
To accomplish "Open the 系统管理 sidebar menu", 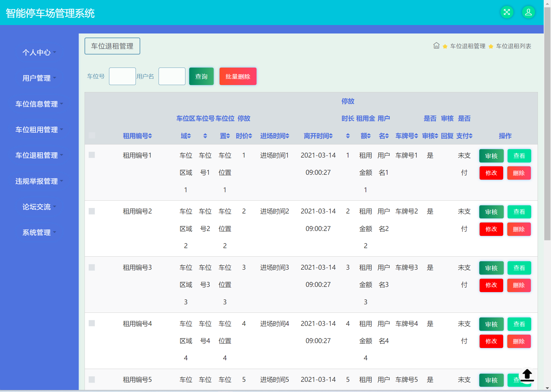I will click(x=39, y=232).
